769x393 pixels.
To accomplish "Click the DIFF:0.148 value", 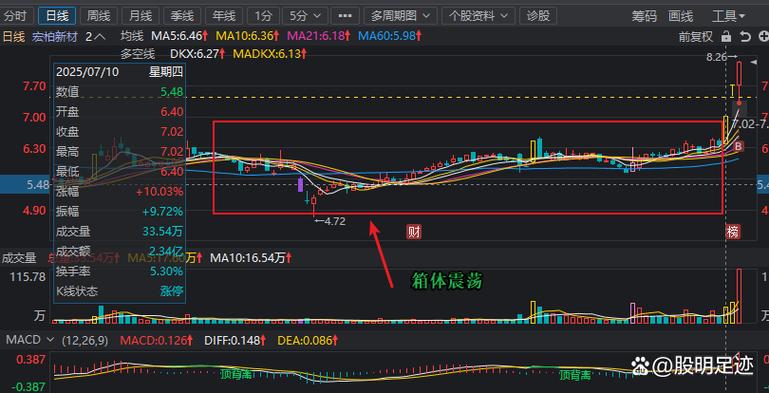I will (x=234, y=340).
